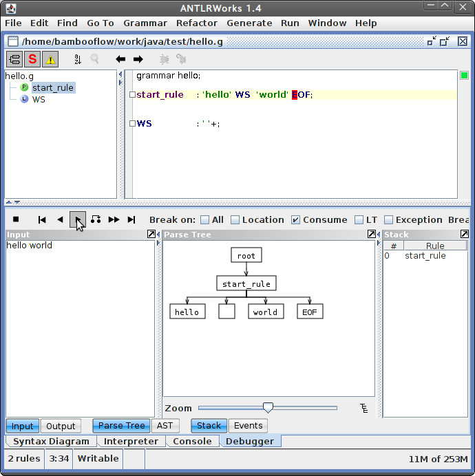The image size is (475, 476).
Task: Toggle the syntax diagram view icon
Action: click(14, 59)
